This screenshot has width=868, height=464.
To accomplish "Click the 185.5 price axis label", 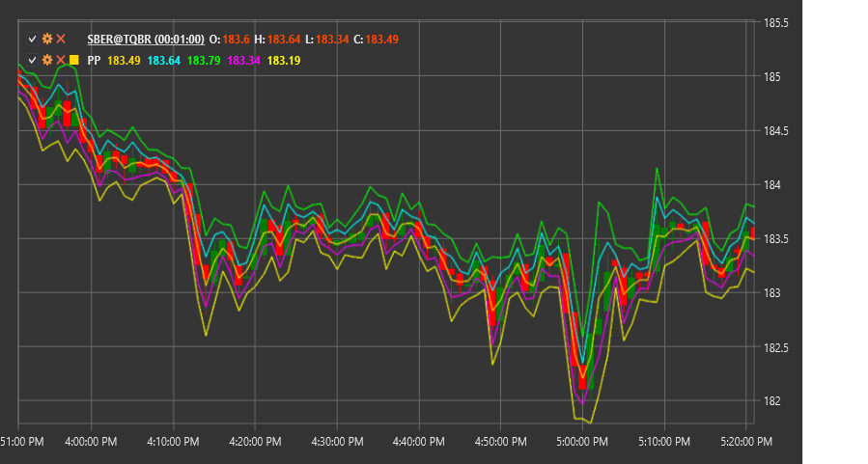I will click(776, 23).
